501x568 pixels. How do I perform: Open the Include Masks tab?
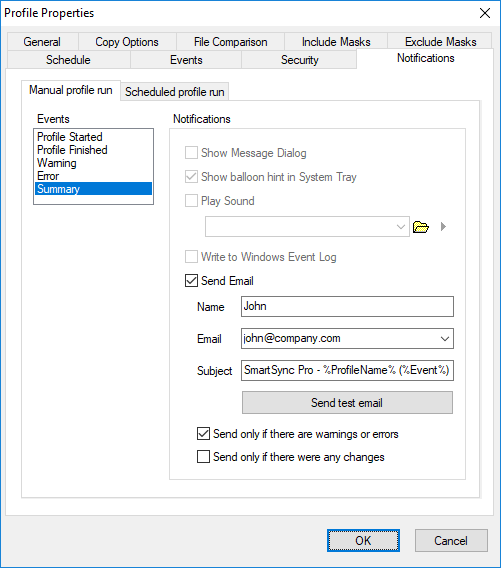tap(336, 42)
